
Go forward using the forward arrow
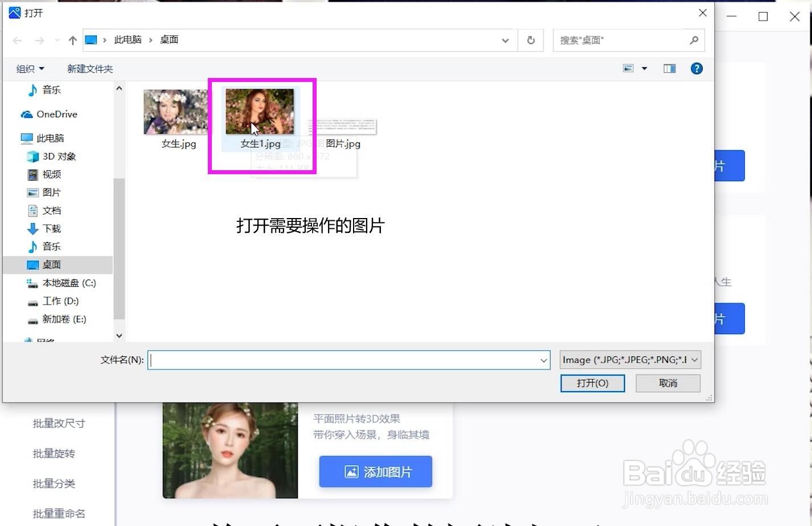(39, 40)
